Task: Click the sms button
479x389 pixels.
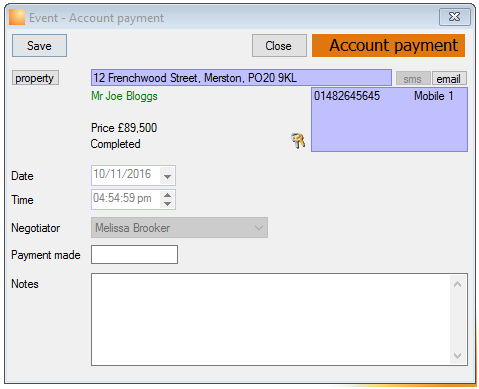Action: click(x=413, y=79)
